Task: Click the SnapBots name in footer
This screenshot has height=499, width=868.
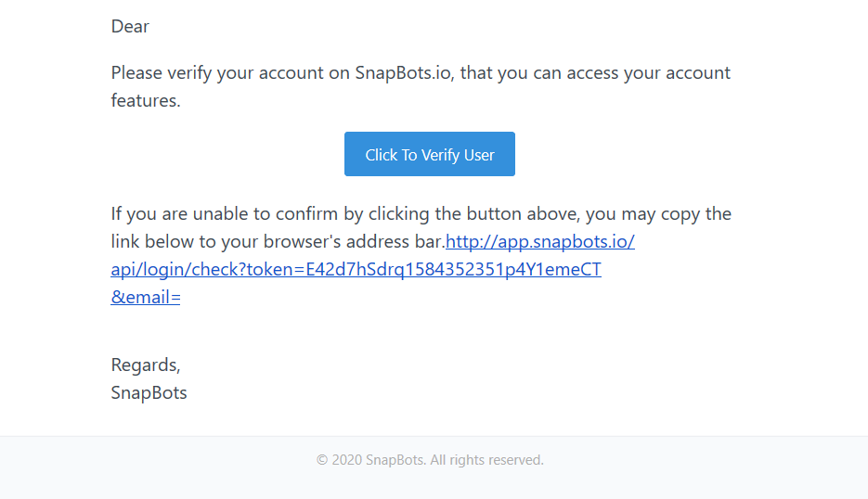Action: click(395, 460)
